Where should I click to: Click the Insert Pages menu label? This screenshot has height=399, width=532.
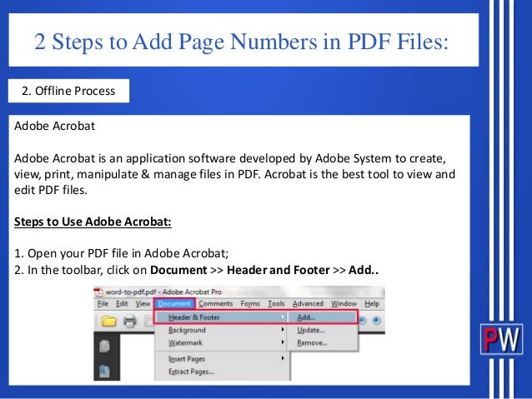coord(187,359)
